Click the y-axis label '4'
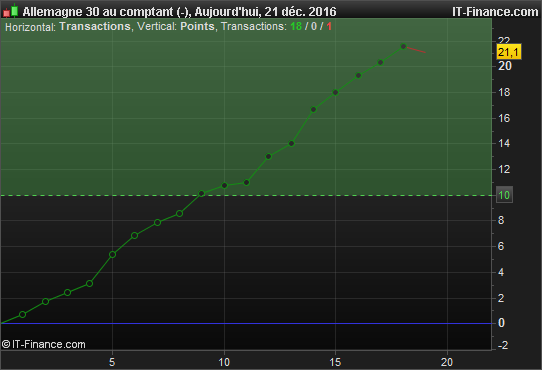 501,272
